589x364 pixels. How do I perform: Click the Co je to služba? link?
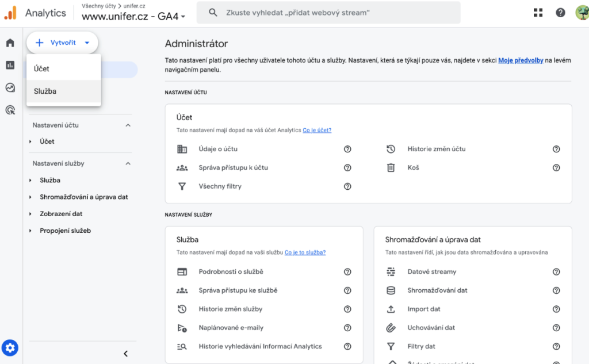tap(305, 252)
